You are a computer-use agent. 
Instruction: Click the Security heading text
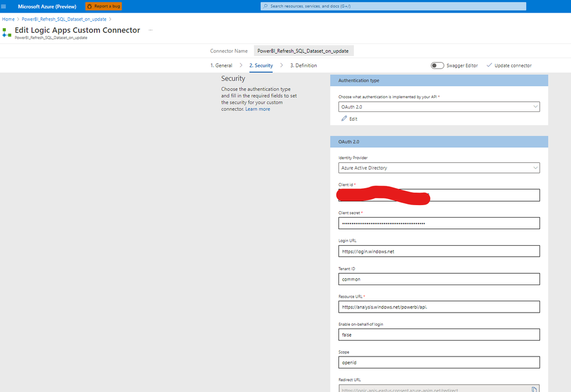click(233, 79)
